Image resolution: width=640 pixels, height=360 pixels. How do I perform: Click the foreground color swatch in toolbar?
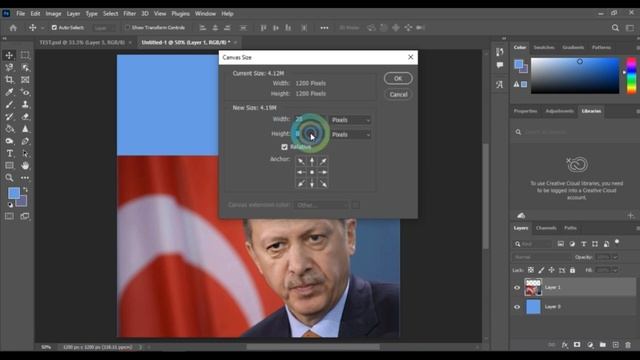pyautogui.click(x=13, y=193)
